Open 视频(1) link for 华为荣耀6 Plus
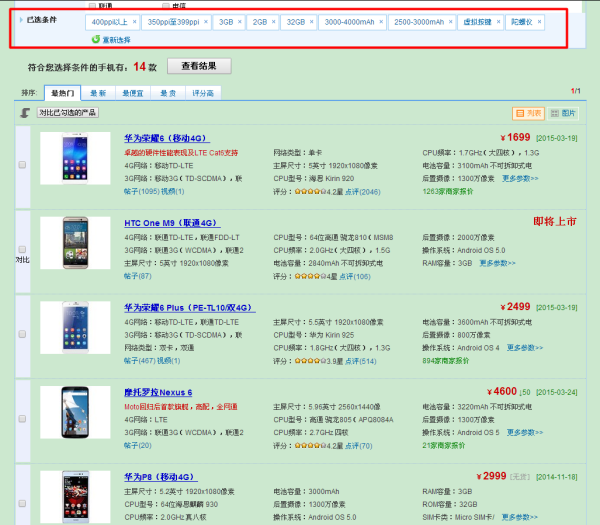This screenshot has height=525, width=600. point(169,360)
